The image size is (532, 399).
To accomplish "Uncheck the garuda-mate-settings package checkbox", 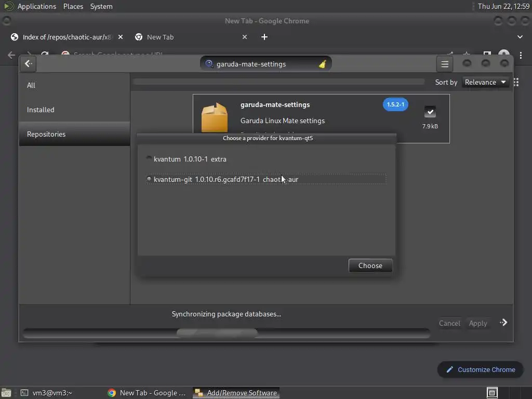I will [430, 112].
